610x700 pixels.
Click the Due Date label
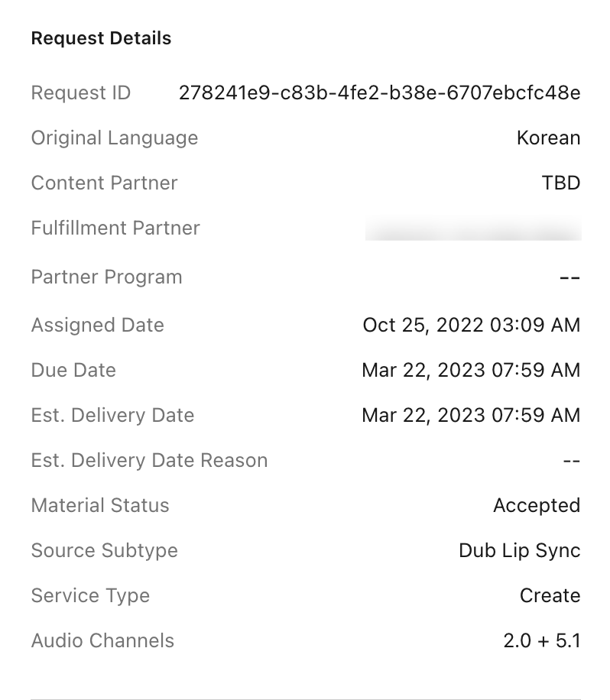tap(73, 370)
